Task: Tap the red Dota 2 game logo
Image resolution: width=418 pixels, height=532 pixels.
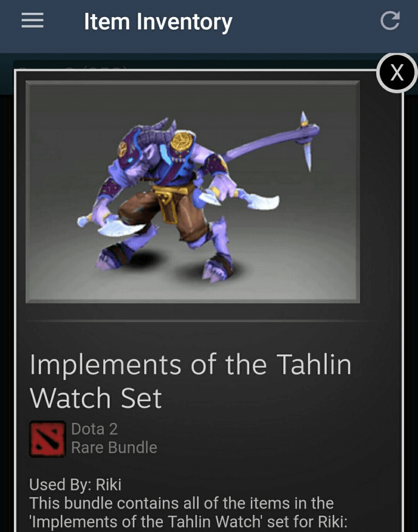Action: click(47, 439)
